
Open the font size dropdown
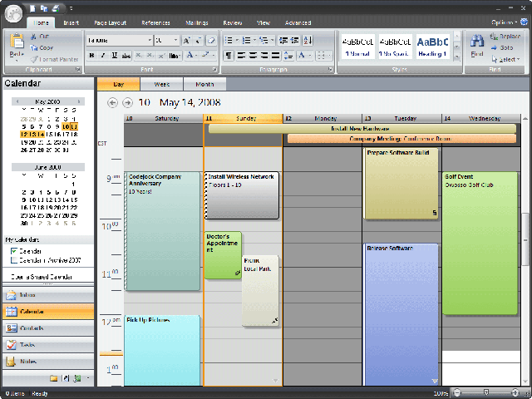tap(175, 41)
